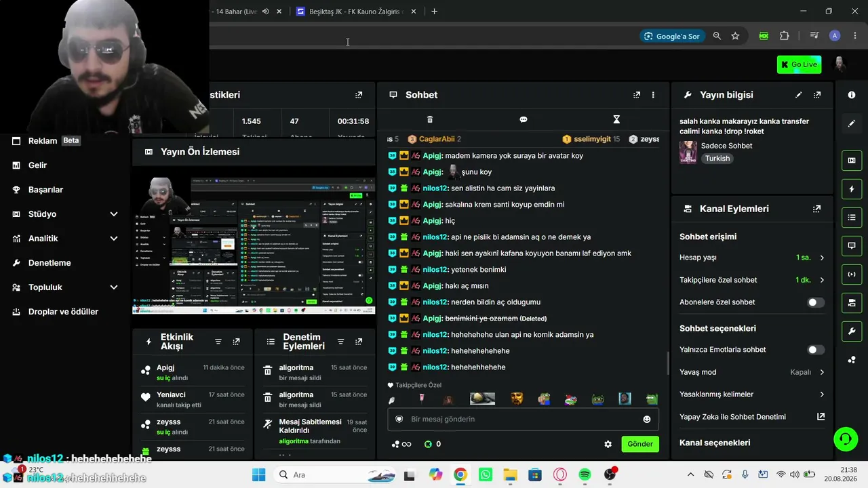Select the list icon in right sidebar

[852, 218]
